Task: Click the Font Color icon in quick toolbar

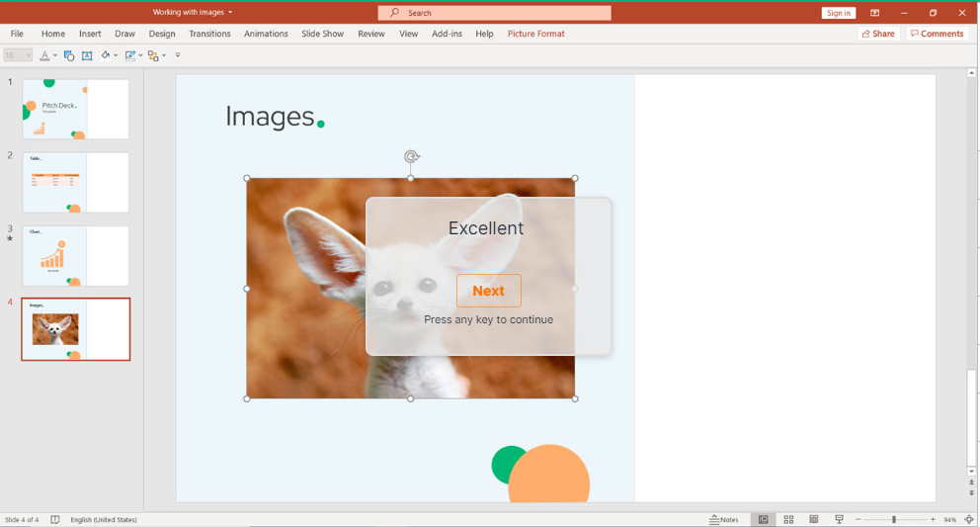Action: click(x=44, y=55)
